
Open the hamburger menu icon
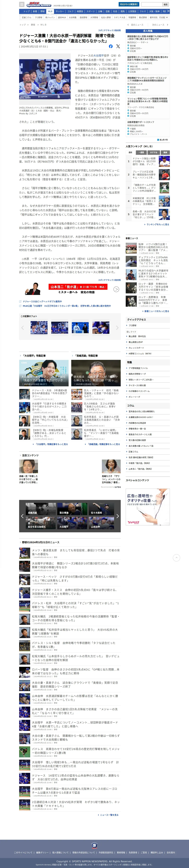[x=22, y=5]
